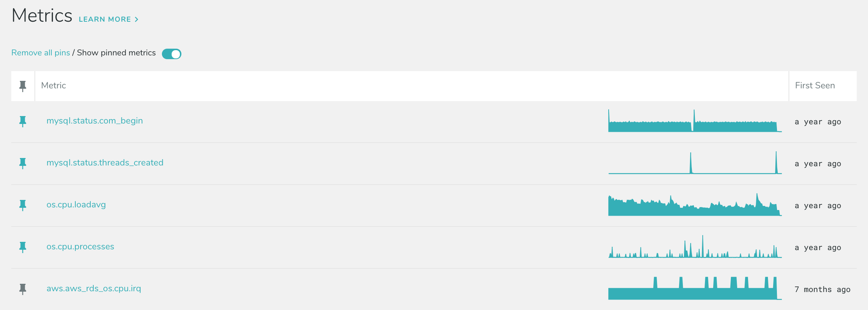868x310 pixels.
Task: Open the aws.aws_rds_os.cpu.irq metric
Action: pos(94,289)
